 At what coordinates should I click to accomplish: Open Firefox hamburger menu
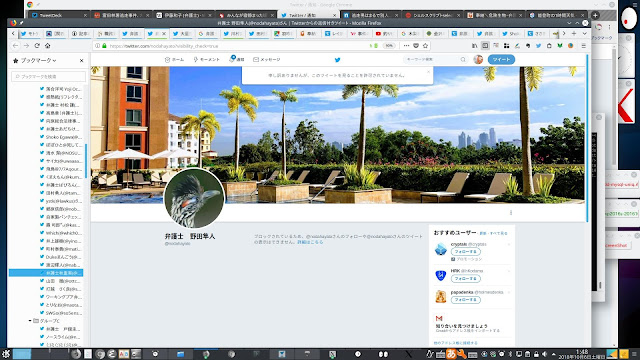coord(584,46)
